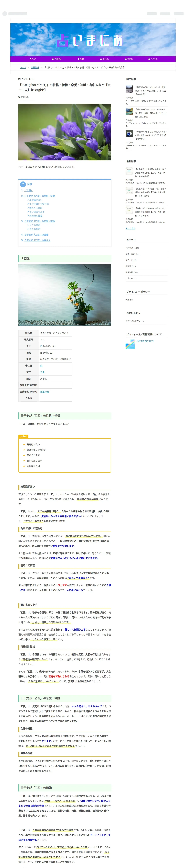Click the calendar icon beside 2023-08-16
The width and height of the screenshot is (186, 868).
pos(19,79)
